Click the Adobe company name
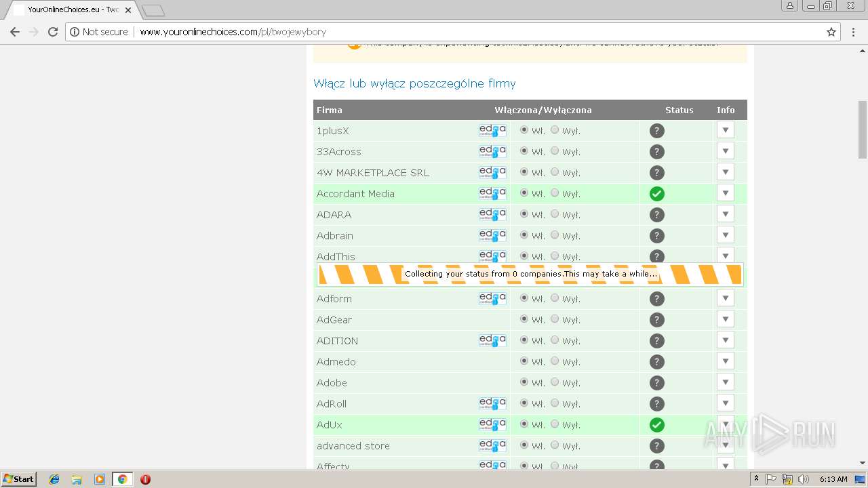Viewport: 868px width, 488px height. 332,383
